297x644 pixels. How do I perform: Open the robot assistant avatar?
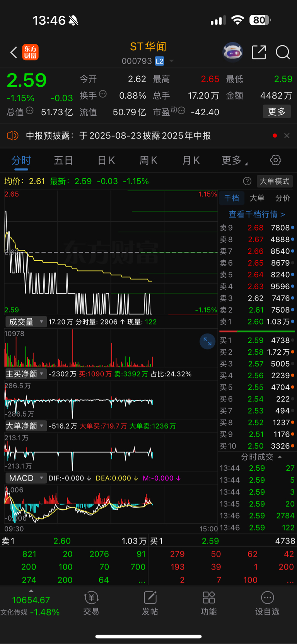(232, 52)
